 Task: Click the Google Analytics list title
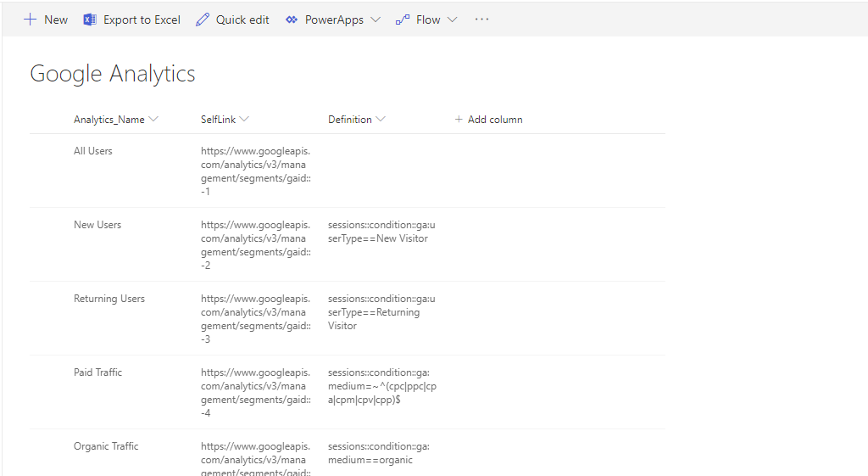click(x=113, y=75)
